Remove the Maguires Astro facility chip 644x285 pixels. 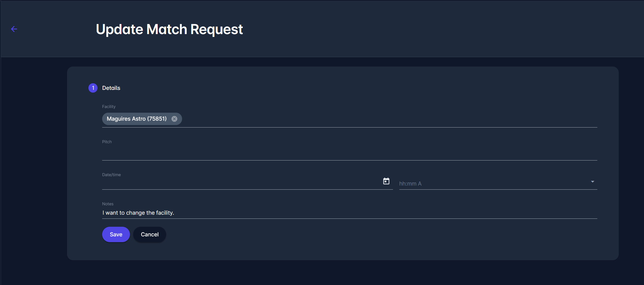click(174, 119)
